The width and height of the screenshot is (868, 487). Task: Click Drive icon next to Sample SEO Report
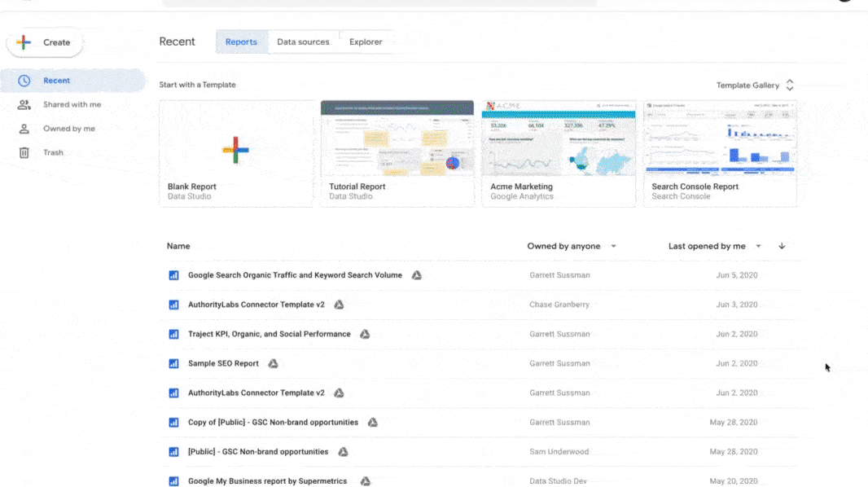pos(273,363)
